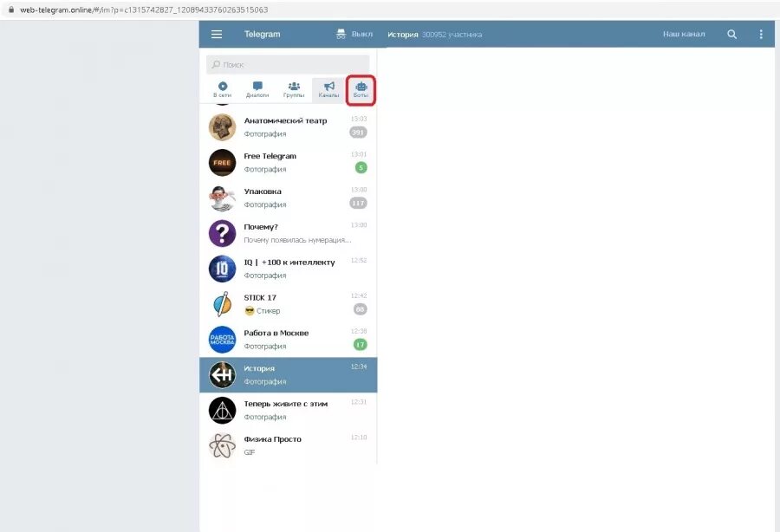Open the Free Telegram channel
Image resolution: width=780 pixels, height=532 pixels.
[x=288, y=163]
